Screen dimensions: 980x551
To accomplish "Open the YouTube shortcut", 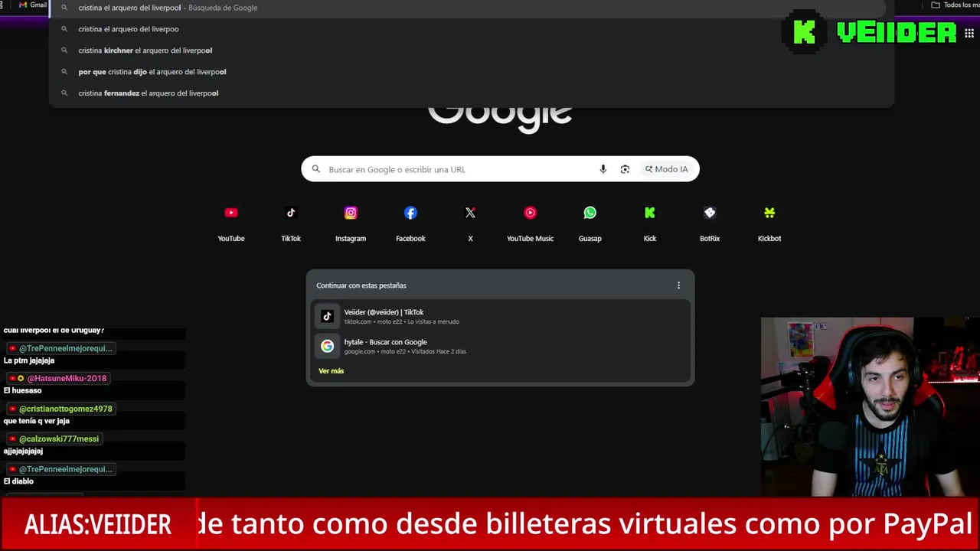I will point(231,223).
